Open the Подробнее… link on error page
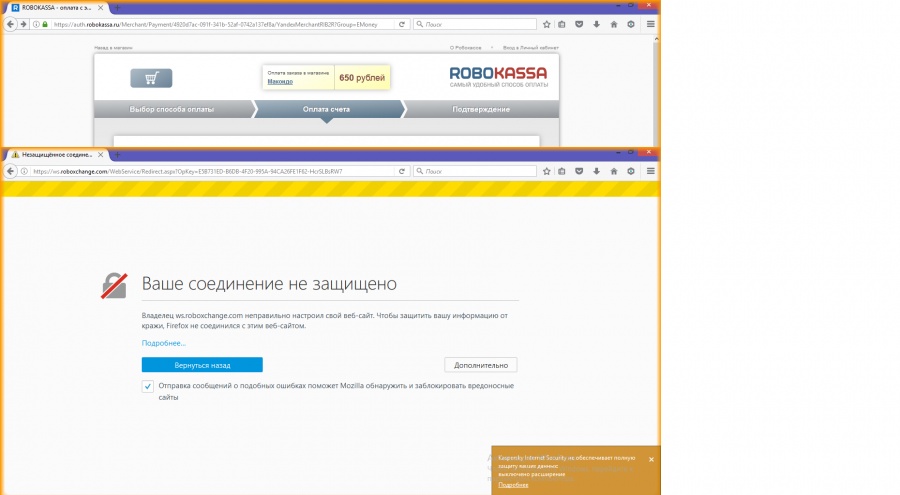The width and height of the screenshot is (900, 495). tap(164, 343)
